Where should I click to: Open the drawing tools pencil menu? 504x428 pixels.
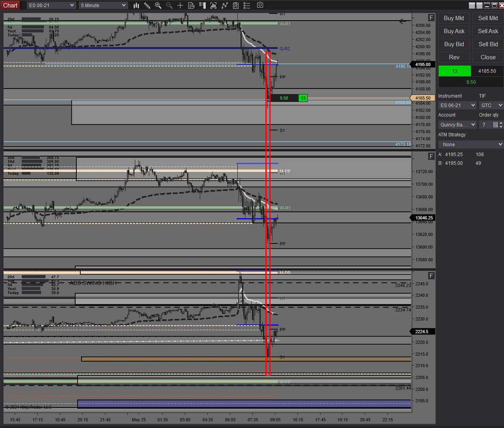tap(147, 5)
